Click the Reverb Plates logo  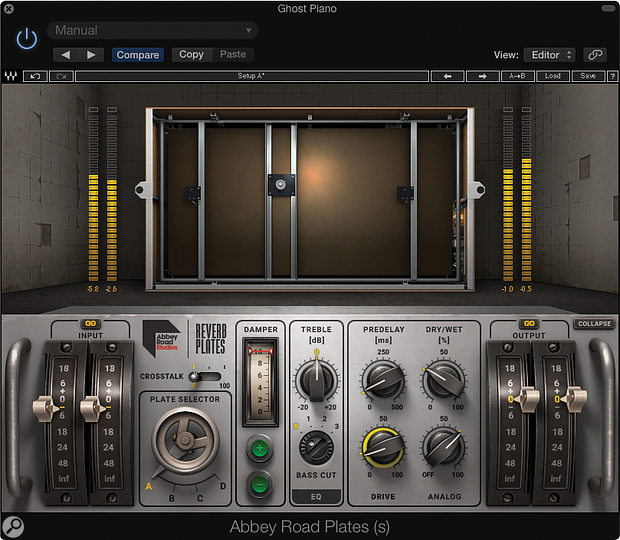(x=211, y=339)
